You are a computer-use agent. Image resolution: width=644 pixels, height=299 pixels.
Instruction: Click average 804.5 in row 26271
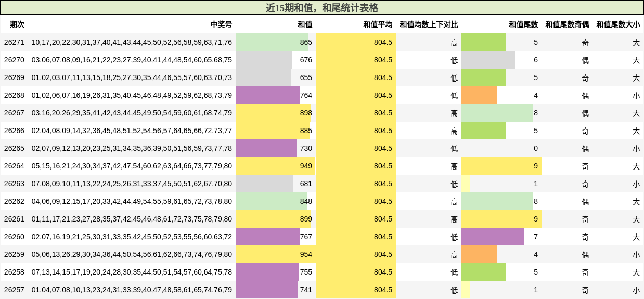coord(356,42)
